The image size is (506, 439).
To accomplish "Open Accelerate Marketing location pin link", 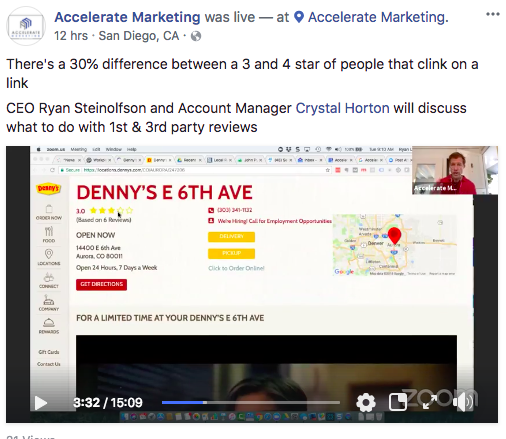I will pyautogui.click(x=372, y=17).
